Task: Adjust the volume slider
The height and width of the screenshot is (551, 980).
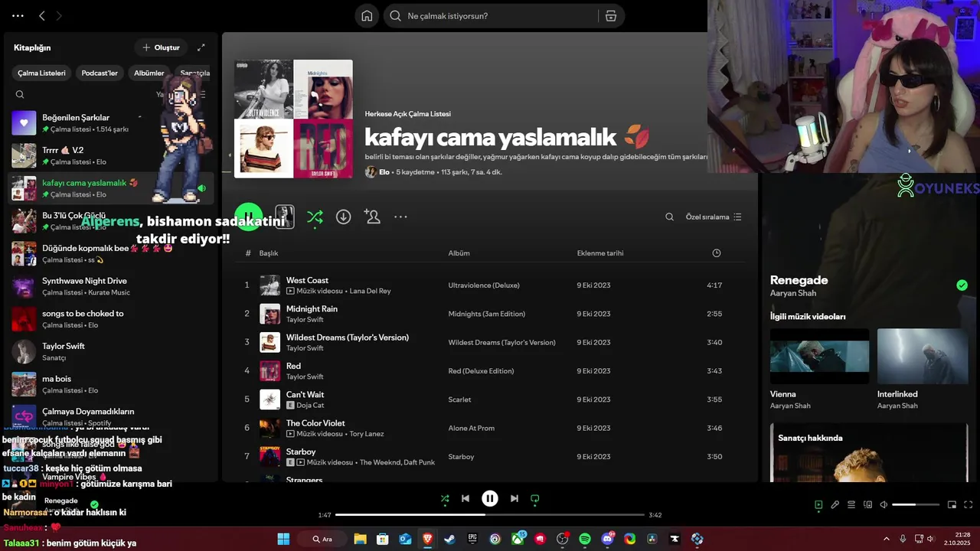Action: 916,505
